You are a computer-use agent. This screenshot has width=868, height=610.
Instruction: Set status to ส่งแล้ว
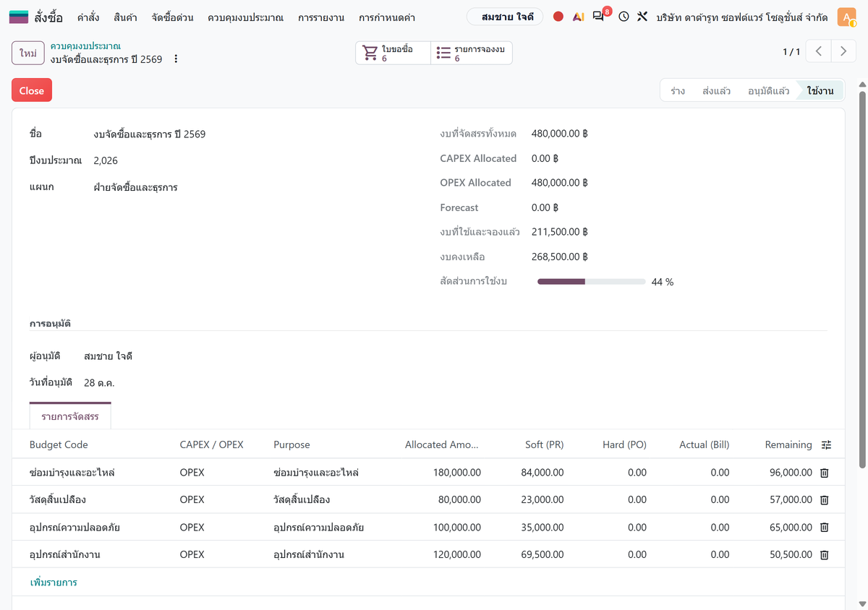pyautogui.click(x=716, y=90)
